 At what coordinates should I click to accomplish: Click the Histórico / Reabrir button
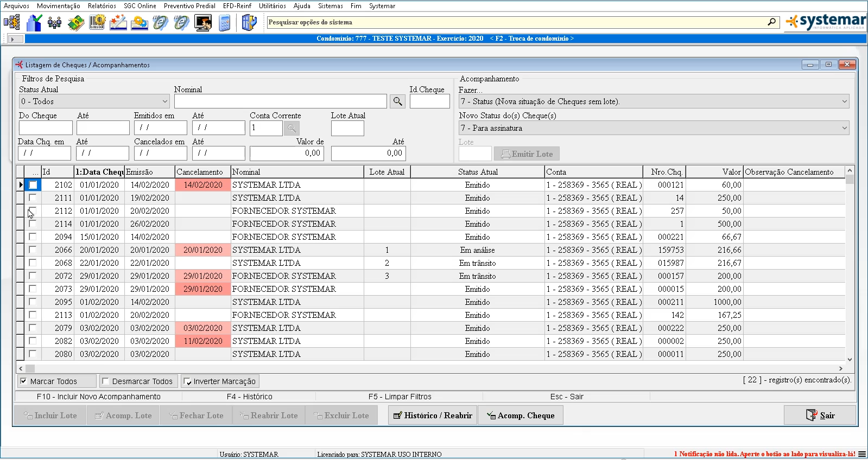[x=433, y=416]
